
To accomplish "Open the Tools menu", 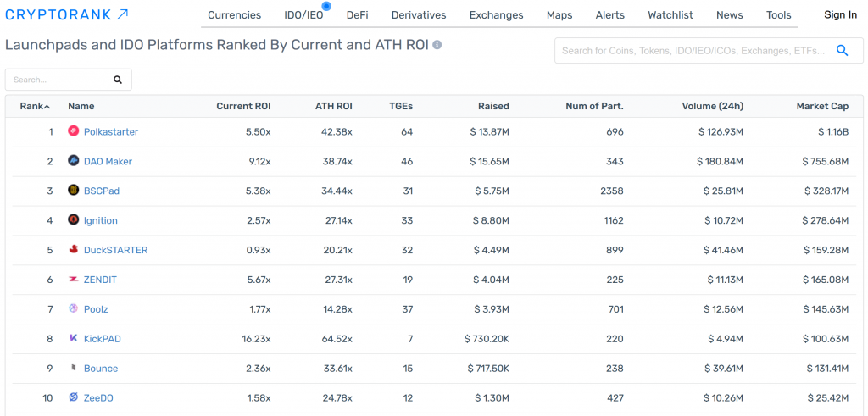I will (x=779, y=15).
